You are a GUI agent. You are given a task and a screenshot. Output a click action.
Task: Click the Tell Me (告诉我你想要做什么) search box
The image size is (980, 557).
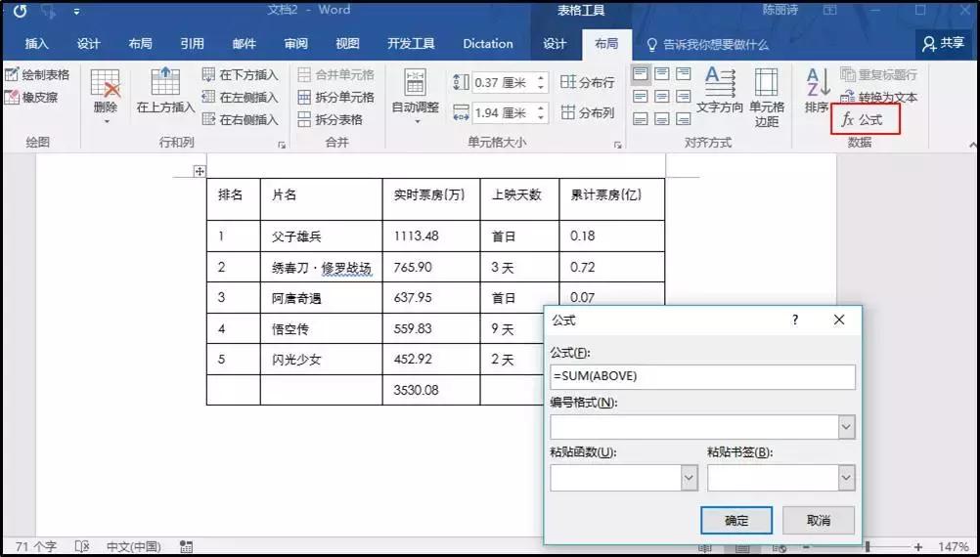[x=707, y=45]
